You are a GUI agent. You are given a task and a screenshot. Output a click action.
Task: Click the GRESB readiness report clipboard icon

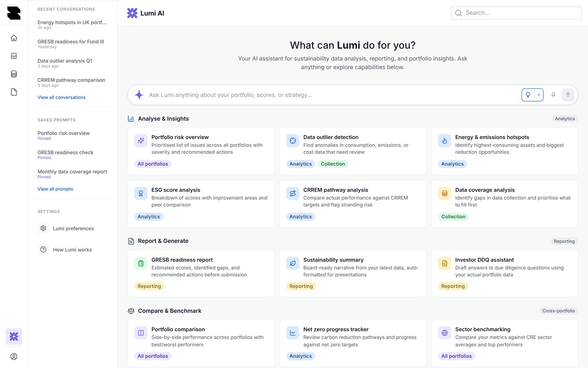click(141, 263)
